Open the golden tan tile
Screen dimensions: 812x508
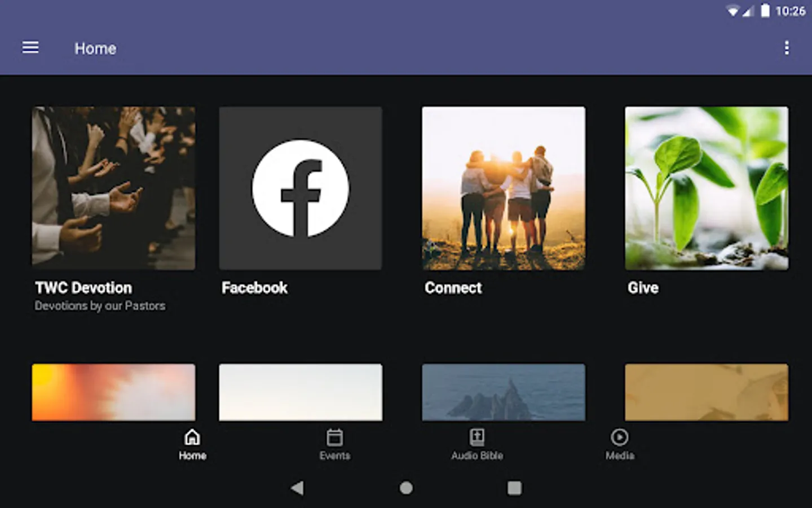click(x=707, y=392)
